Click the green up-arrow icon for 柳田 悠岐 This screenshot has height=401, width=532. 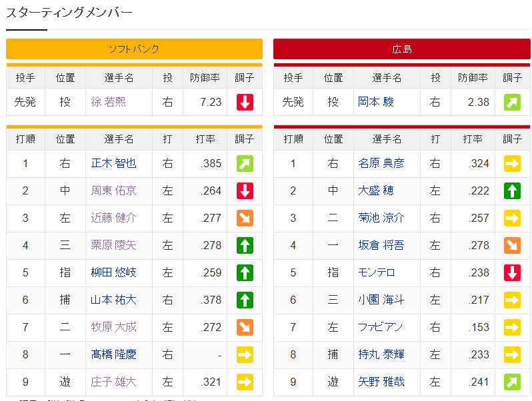[245, 272]
